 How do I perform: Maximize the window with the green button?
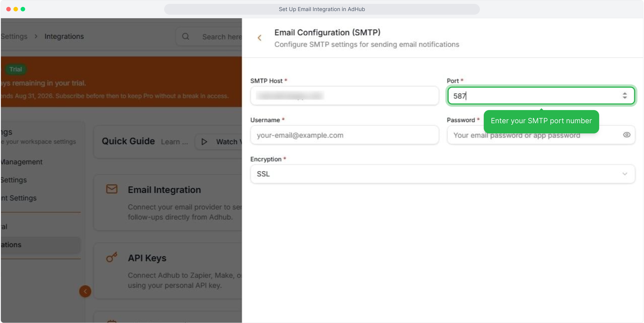tap(23, 9)
